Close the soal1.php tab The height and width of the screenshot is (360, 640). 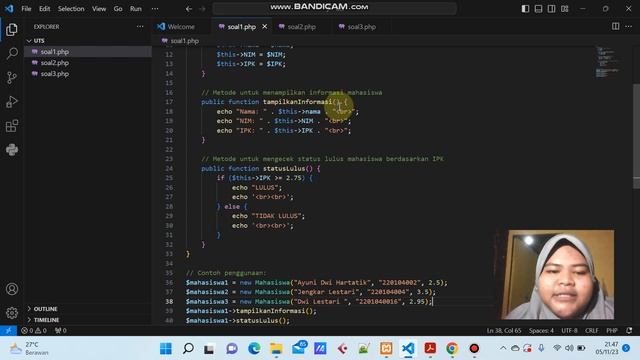click(264, 27)
